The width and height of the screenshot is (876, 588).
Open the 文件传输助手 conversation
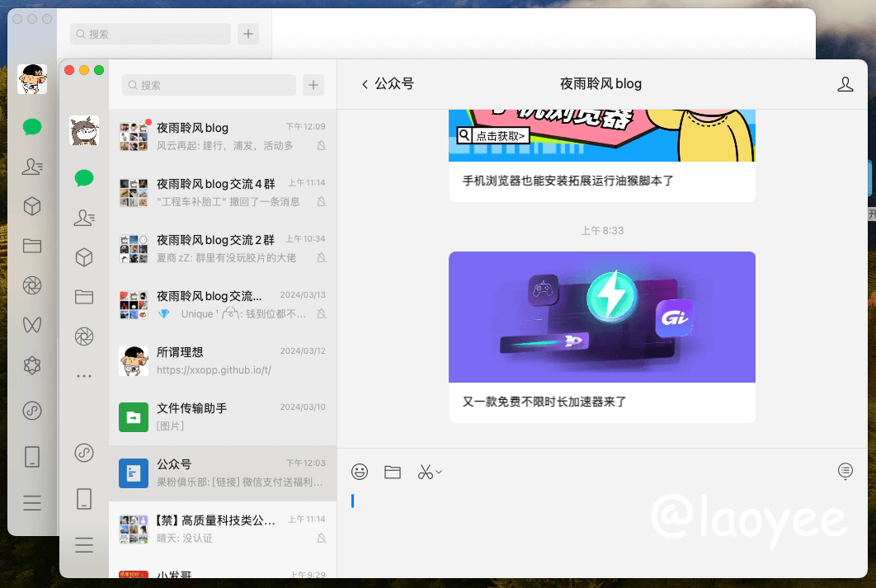tap(223, 416)
